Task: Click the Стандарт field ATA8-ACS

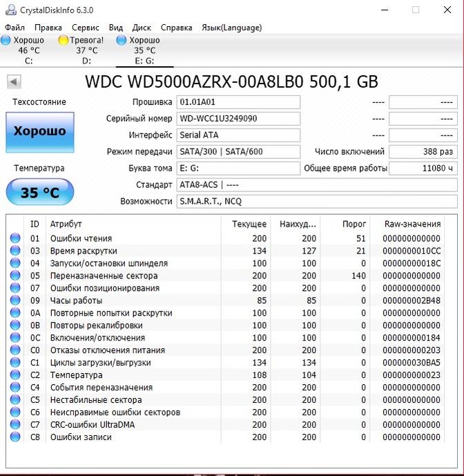Action: (317, 184)
